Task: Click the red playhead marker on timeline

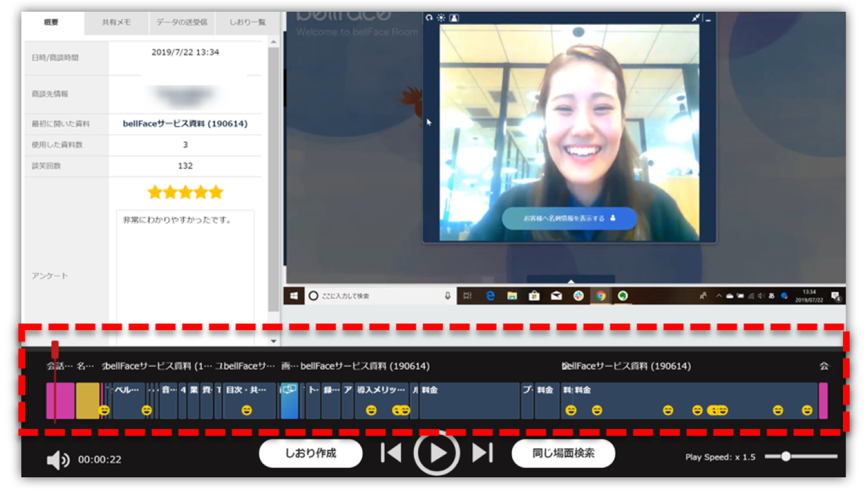Action: tap(55, 350)
